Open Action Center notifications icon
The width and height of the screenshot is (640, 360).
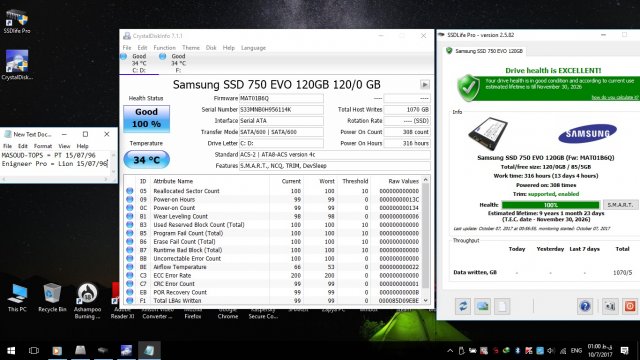[624, 351]
